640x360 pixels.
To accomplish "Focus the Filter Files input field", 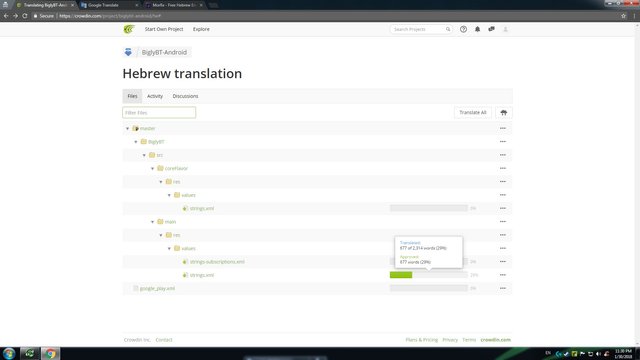I will (x=159, y=113).
